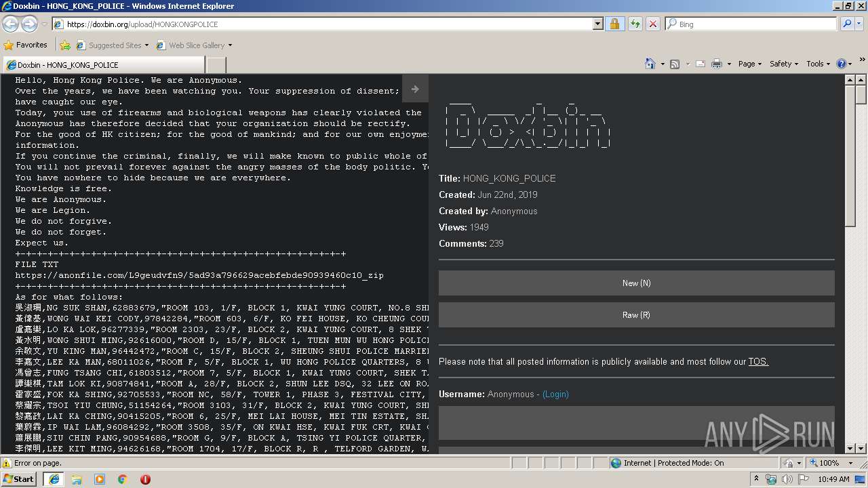Click the Help question mark icon
Screen dimensions: 868x488
(x=842, y=64)
